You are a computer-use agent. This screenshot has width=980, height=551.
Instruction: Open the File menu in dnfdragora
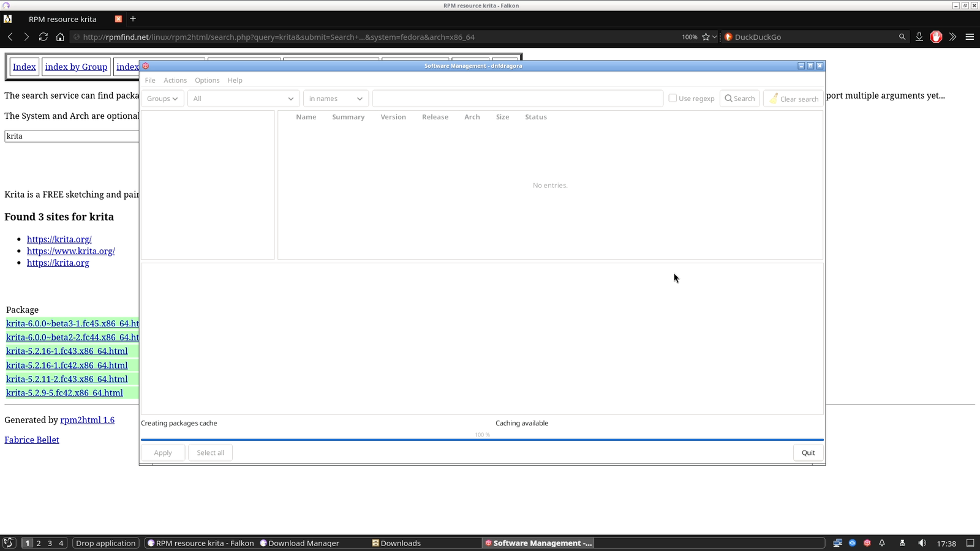150,80
